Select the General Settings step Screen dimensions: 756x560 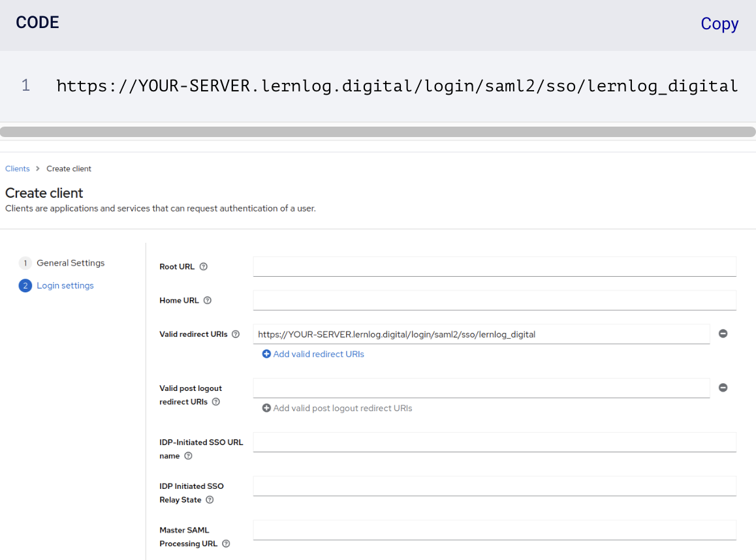click(x=70, y=263)
